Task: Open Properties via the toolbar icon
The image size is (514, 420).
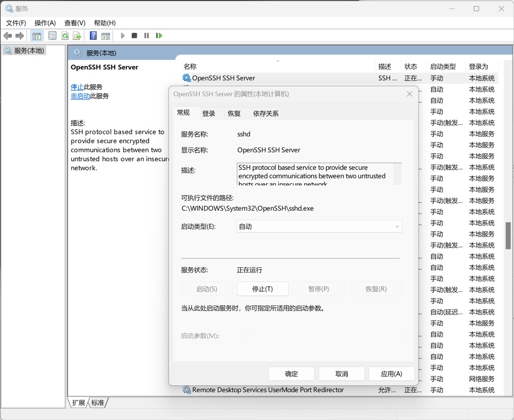Action: (x=52, y=36)
